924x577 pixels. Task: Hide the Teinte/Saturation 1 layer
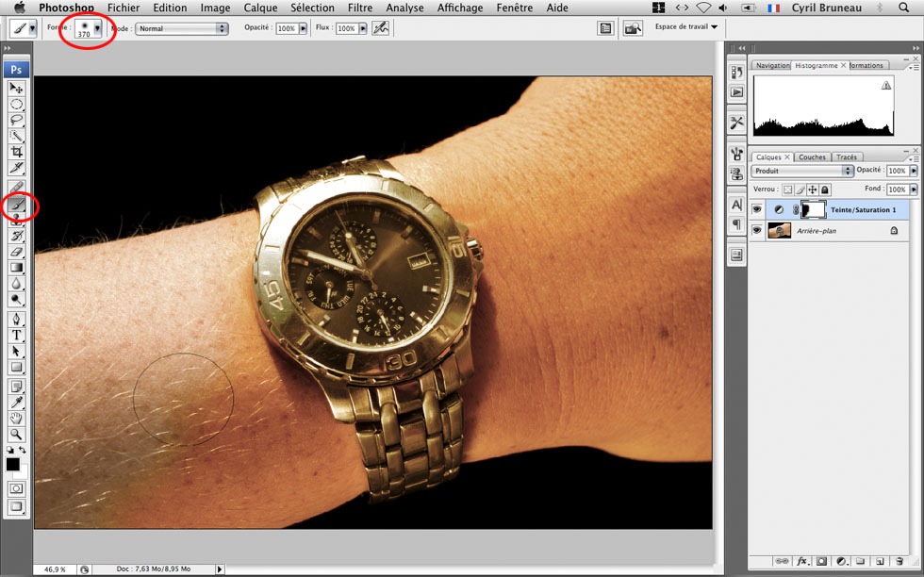click(x=757, y=209)
